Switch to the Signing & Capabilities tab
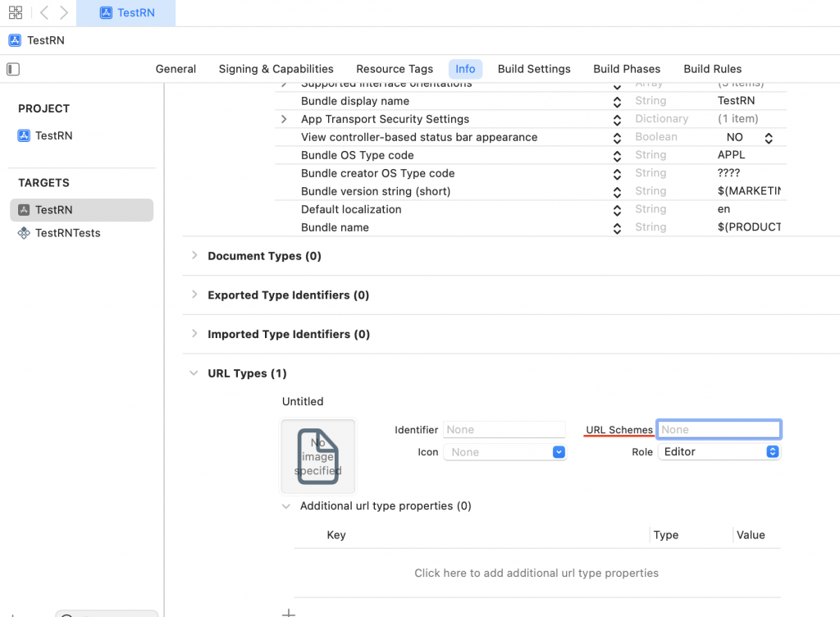This screenshot has height=617, width=840. 276,69
